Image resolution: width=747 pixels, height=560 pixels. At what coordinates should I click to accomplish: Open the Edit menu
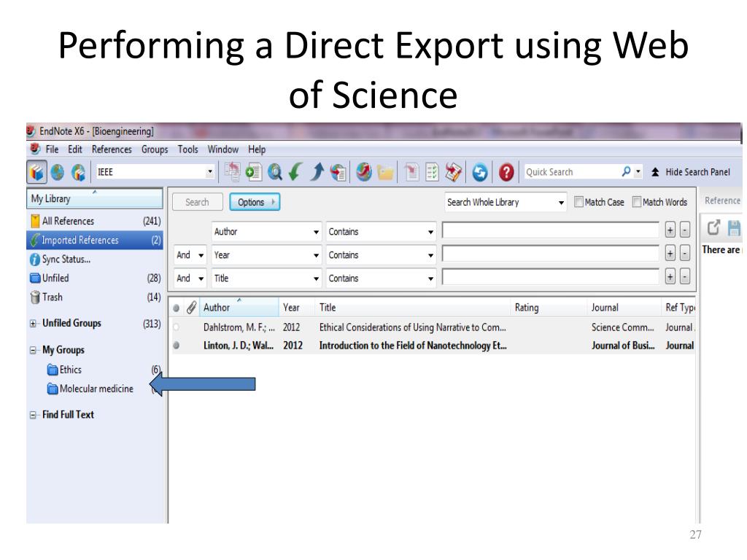75,149
